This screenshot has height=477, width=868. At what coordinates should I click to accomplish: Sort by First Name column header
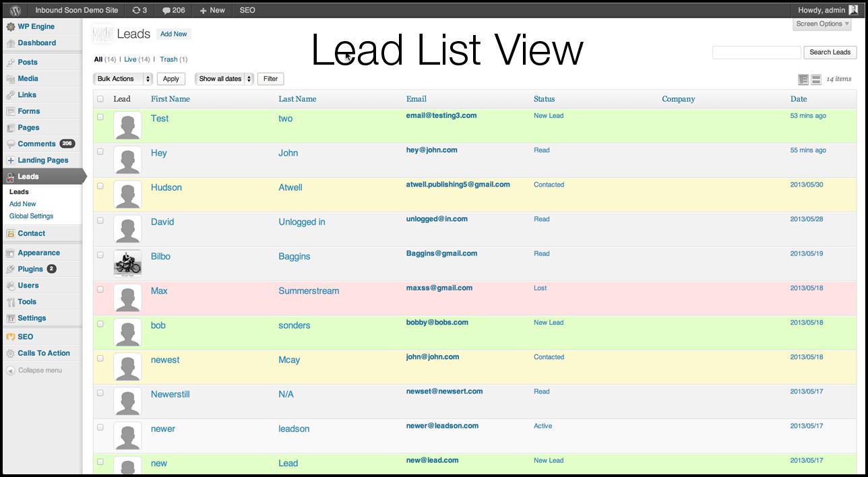[170, 99]
